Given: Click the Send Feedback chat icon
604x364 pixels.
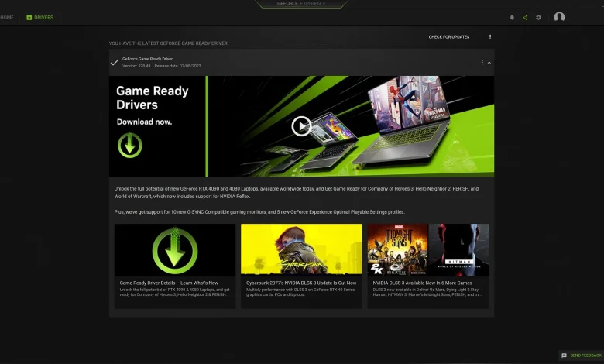Looking at the screenshot, I should coord(564,355).
